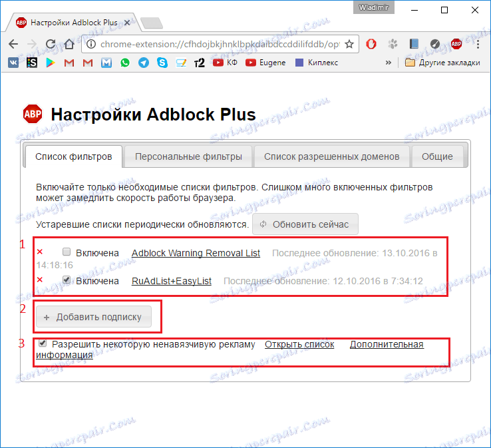The height and width of the screenshot is (448, 491).
Task: Open the Chrome three-dot menu
Action: 478,44
